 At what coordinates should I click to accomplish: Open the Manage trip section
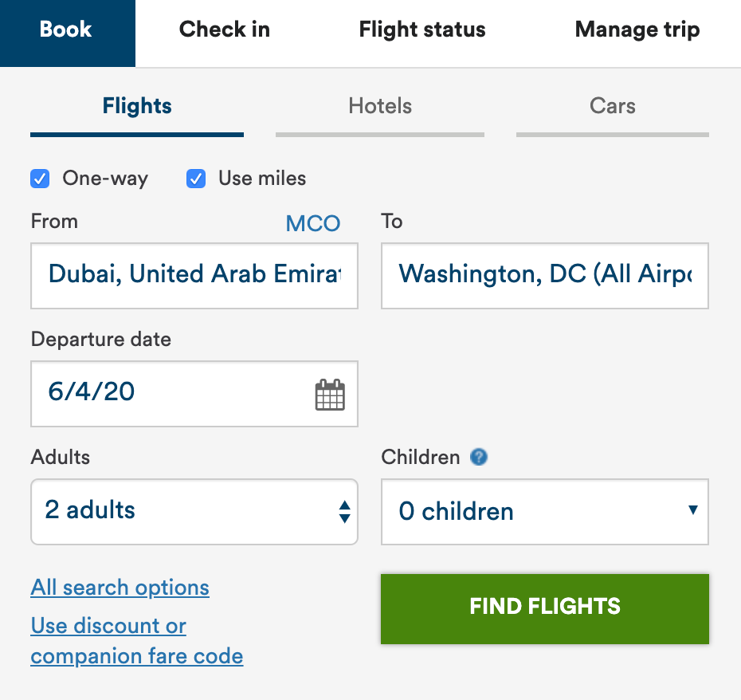pyautogui.click(x=637, y=29)
